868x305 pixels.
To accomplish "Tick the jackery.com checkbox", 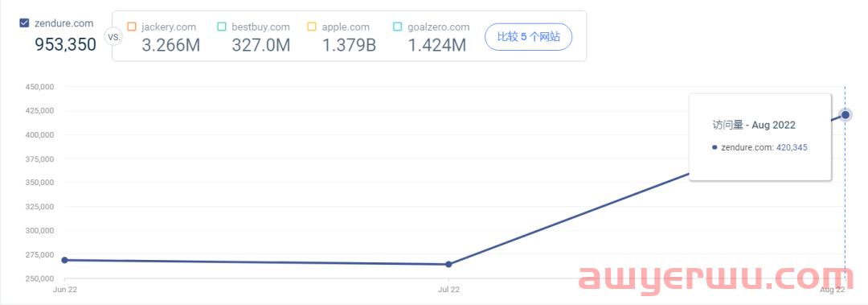I will [131, 27].
